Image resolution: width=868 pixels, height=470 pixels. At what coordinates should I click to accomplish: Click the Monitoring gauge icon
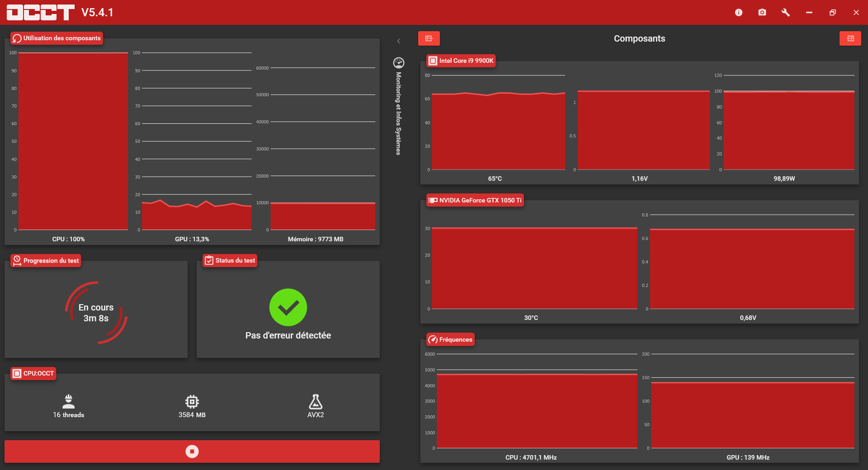click(399, 62)
